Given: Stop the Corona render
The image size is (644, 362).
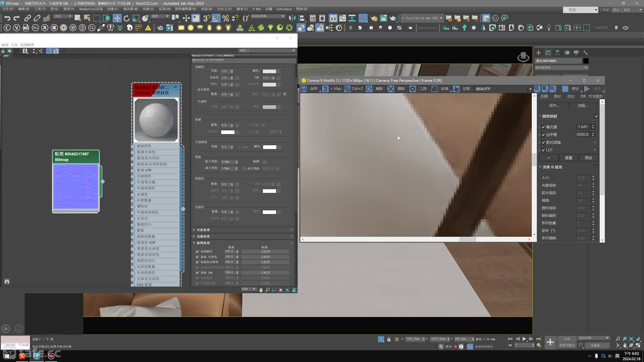Looking at the screenshot, I should point(565,89).
